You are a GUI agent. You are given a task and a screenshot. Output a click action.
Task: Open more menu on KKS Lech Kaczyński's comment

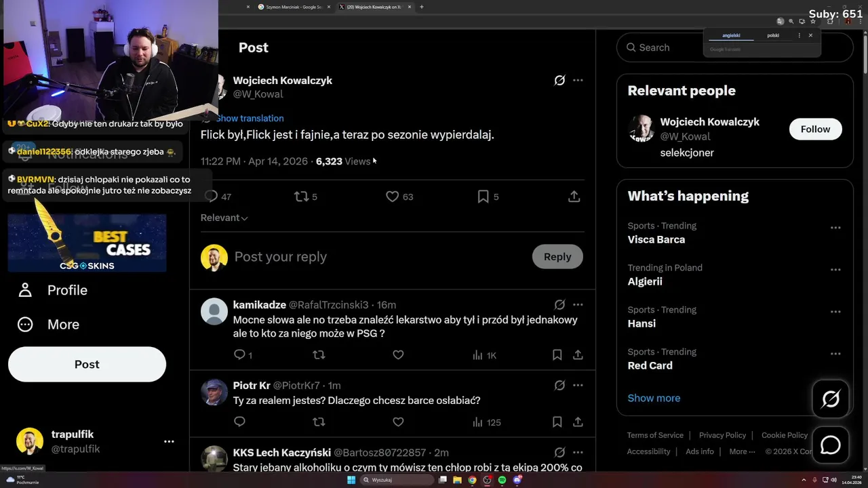[x=578, y=452]
